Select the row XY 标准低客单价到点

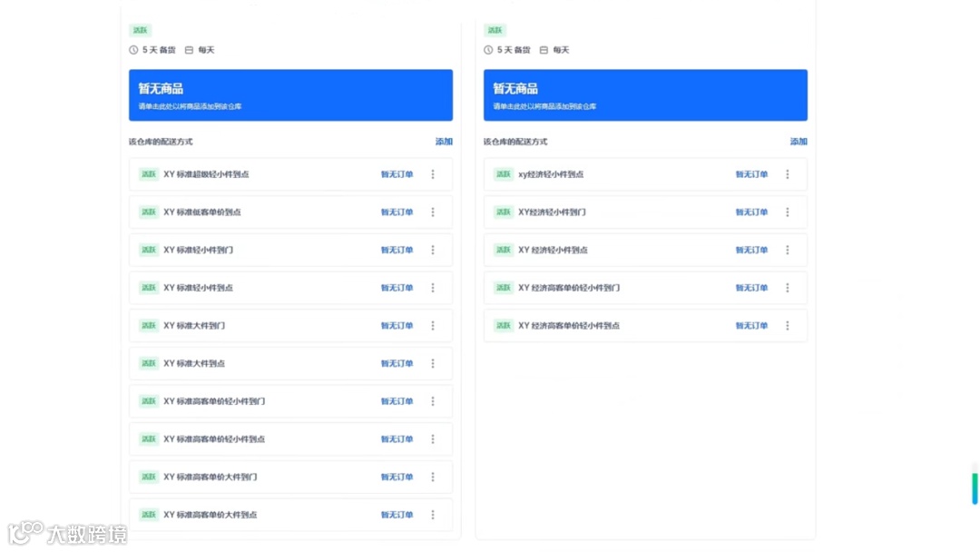290,212
